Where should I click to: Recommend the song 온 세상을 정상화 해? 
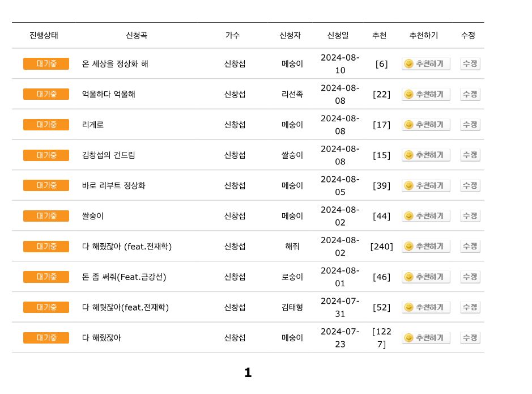point(426,64)
